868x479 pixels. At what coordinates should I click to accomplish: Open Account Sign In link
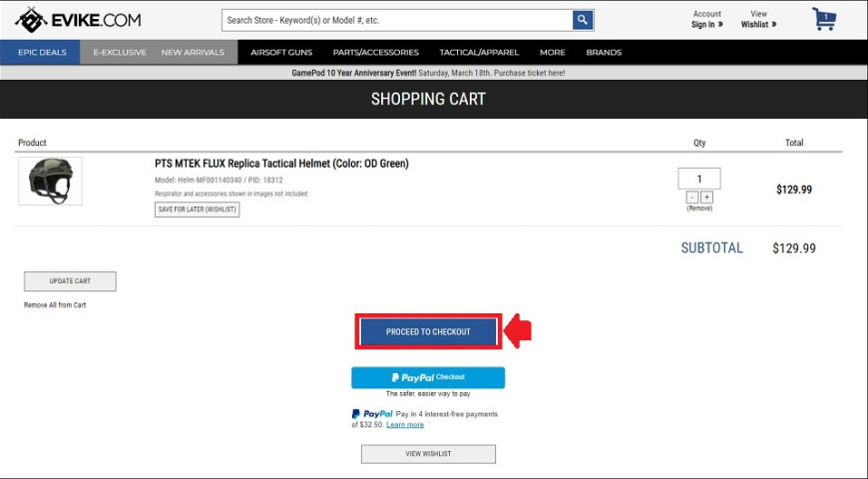(707, 19)
